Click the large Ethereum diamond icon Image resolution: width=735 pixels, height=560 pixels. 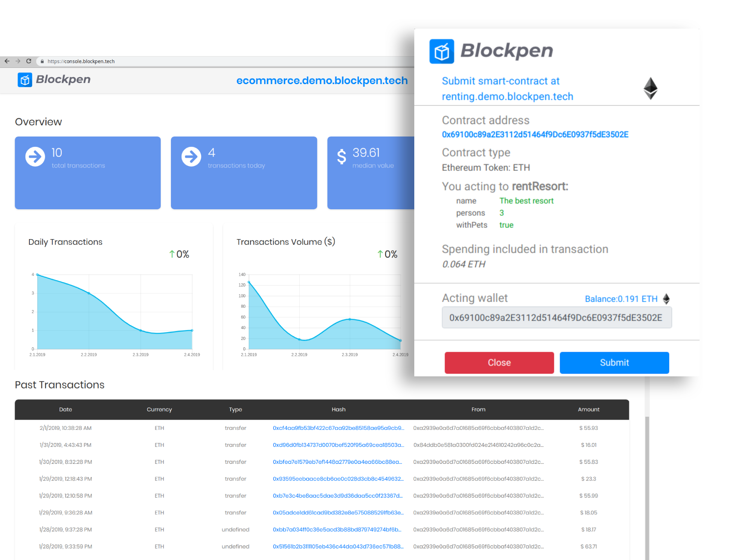650,89
